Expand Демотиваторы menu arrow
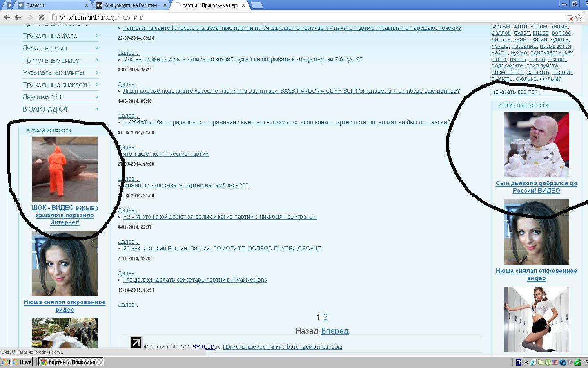The image size is (588, 368). coord(97,48)
